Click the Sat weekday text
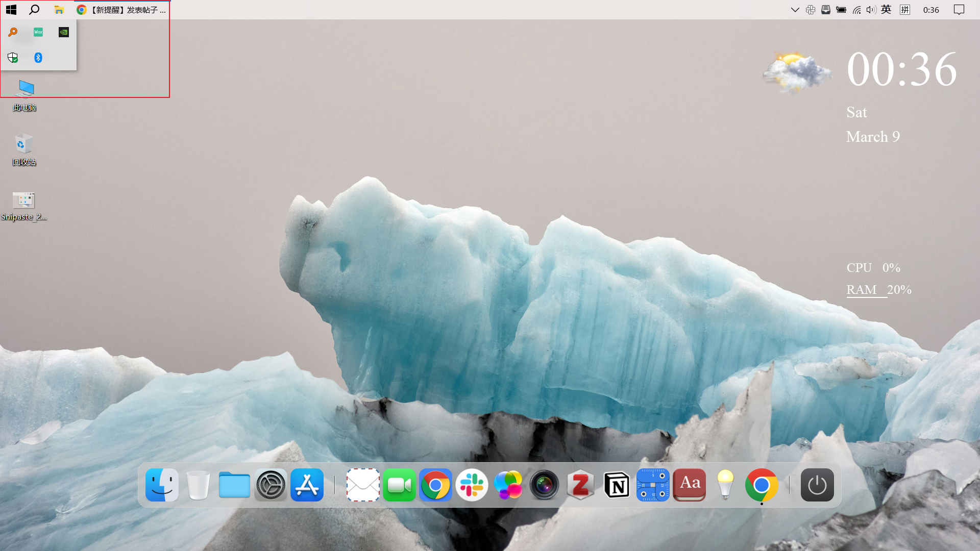Screen dimensions: 980x551 (x=856, y=112)
